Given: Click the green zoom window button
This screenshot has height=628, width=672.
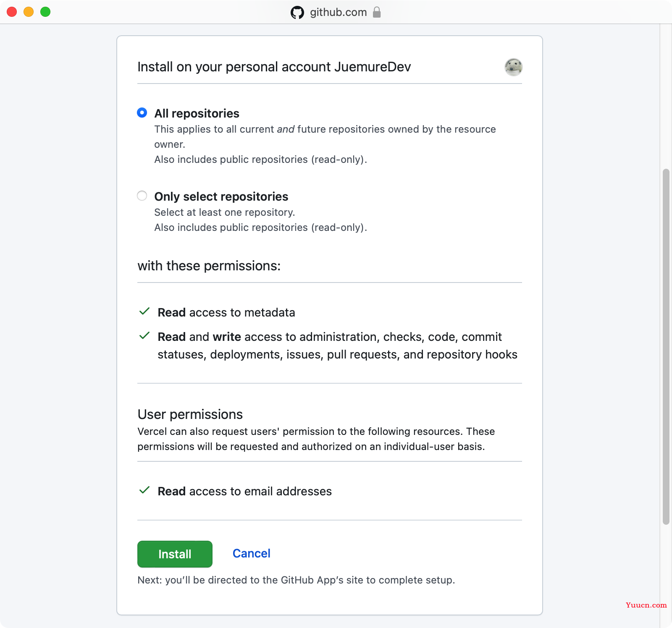Looking at the screenshot, I should coord(45,12).
